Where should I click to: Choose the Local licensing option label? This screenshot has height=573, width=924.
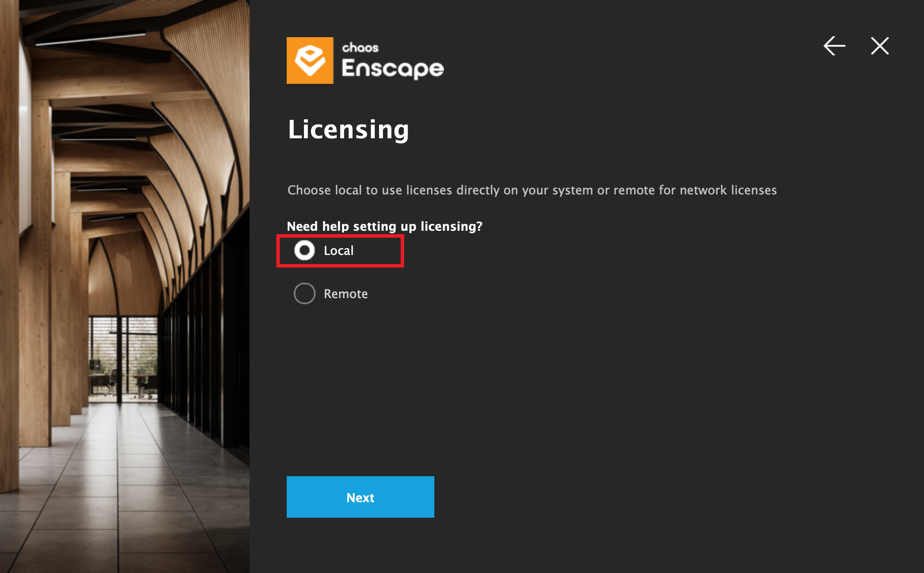[339, 251]
